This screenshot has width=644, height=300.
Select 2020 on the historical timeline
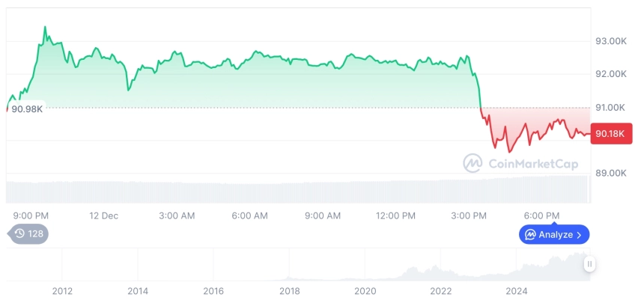tap(365, 291)
